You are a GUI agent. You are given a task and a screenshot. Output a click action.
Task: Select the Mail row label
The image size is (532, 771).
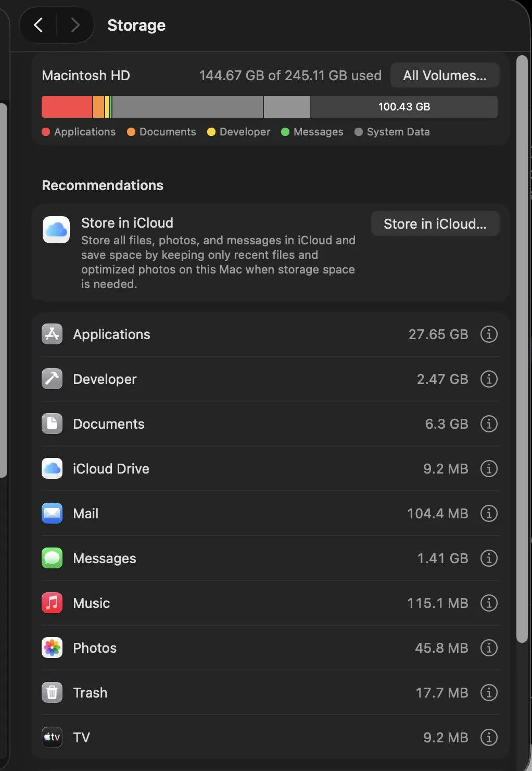[x=85, y=514]
